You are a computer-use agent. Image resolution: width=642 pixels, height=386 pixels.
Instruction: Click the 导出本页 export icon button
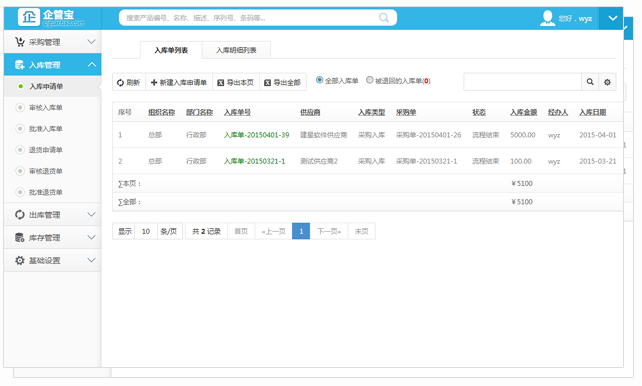(x=235, y=82)
